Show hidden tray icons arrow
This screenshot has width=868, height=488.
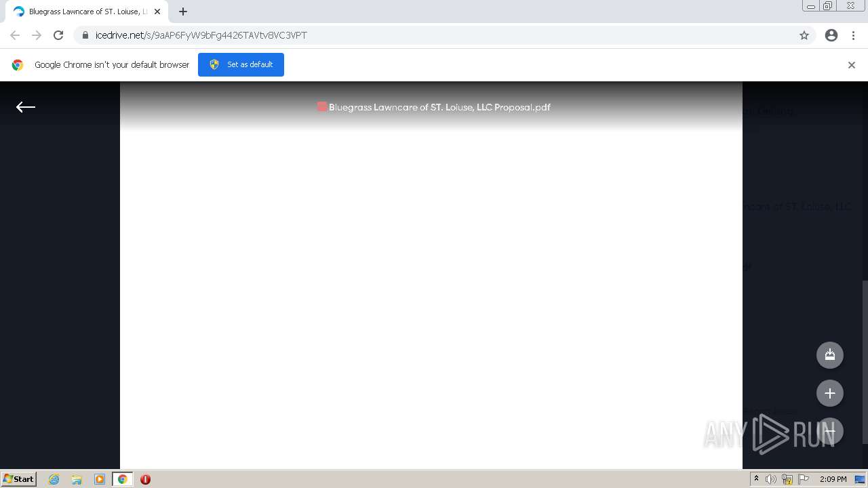pos(756,479)
